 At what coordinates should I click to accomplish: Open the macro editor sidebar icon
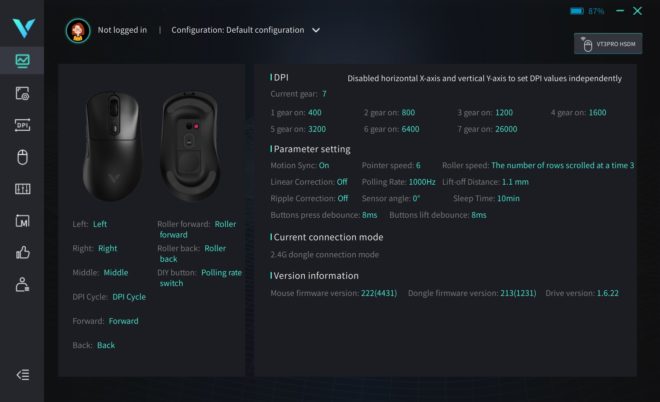click(22, 221)
